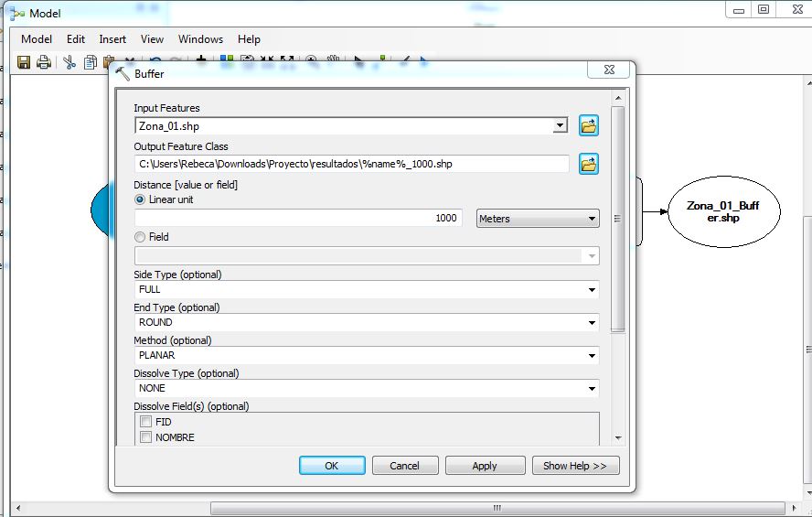
Task: Browse for Output Feature Class folder icon
Action: (x=589, y=165)
